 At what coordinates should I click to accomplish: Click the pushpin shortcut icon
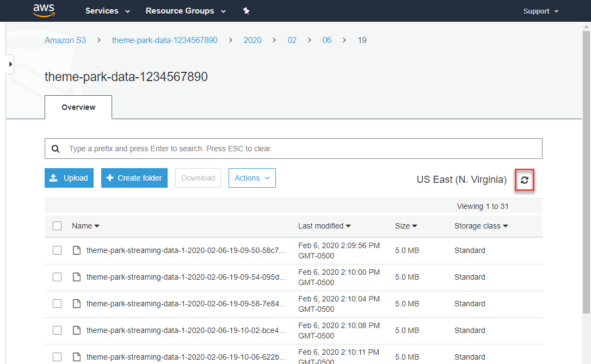(x=246, y=11)
